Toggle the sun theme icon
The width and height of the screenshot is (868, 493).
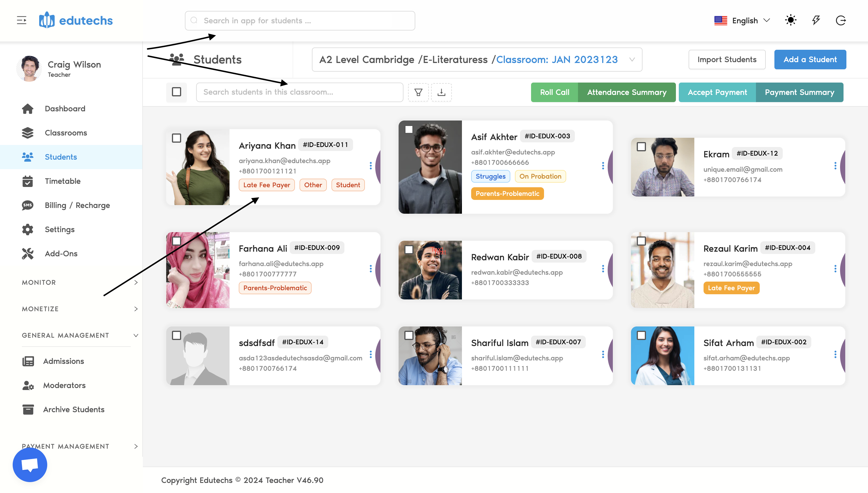click(790, 20)
